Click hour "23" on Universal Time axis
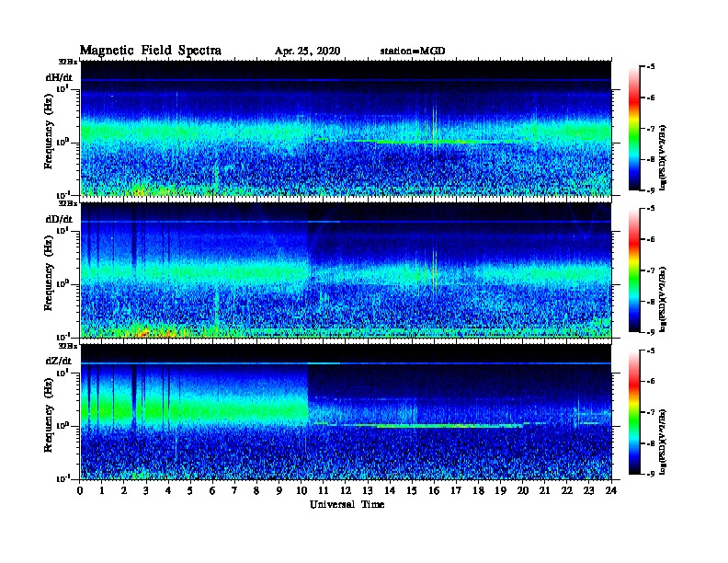This screenshot has height=563, width=728. point(588,490)
